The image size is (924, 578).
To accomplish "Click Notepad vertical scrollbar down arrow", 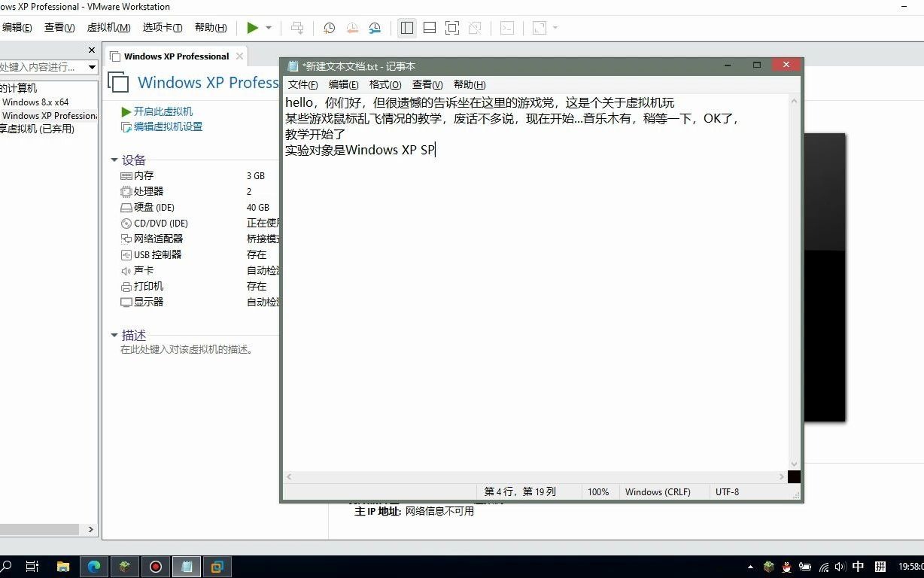I will [794, 464].
